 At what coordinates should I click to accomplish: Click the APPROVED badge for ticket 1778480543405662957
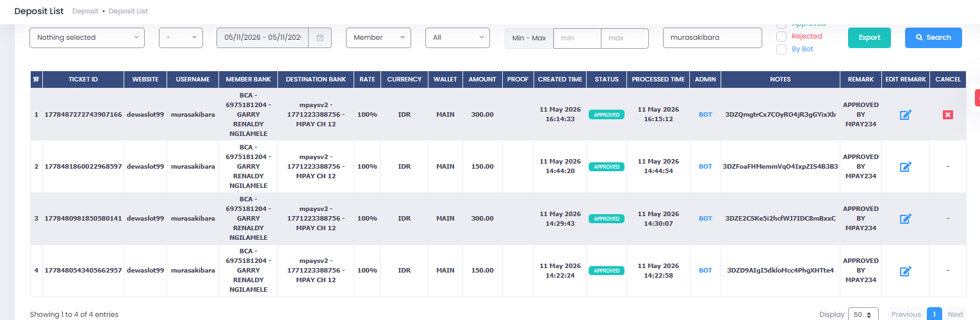607,271
